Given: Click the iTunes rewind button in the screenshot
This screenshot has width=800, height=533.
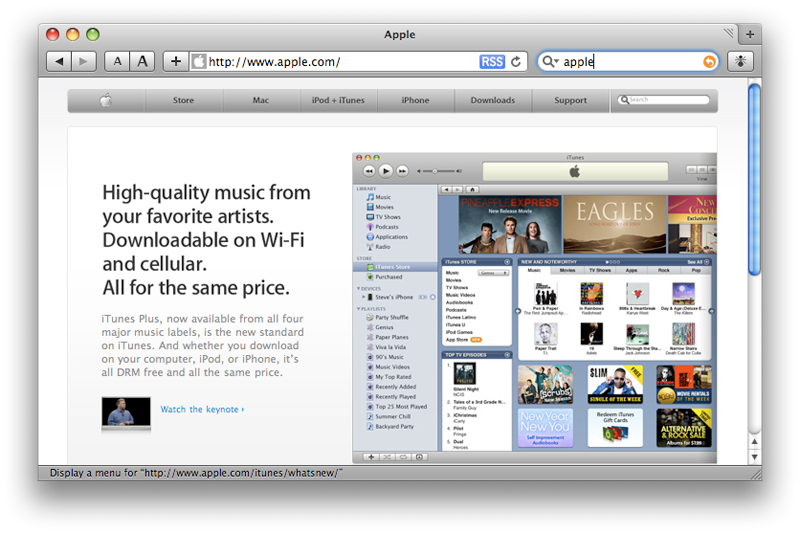Looking at the screenshot, I should [369, 171].
